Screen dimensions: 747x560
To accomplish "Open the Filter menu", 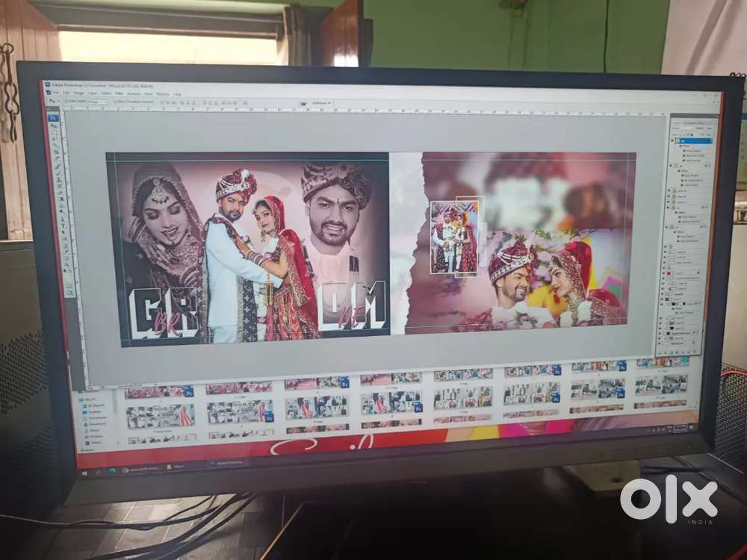I will point(119,93).
